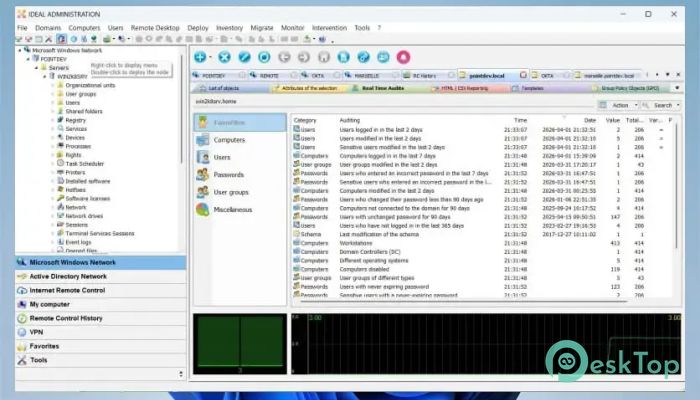
Task: Select Shared folders in tree
Action: tap(83, 111)
